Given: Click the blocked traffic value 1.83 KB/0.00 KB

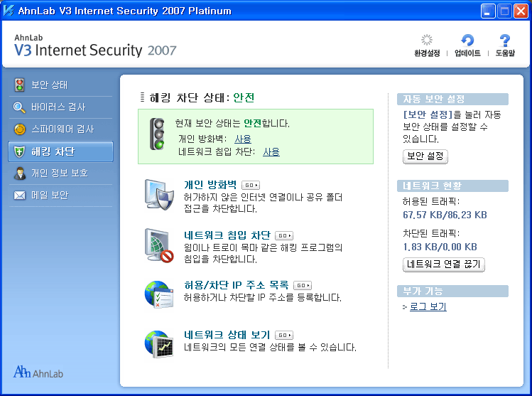Looking at the screenshot, I should tap(440, 247).
